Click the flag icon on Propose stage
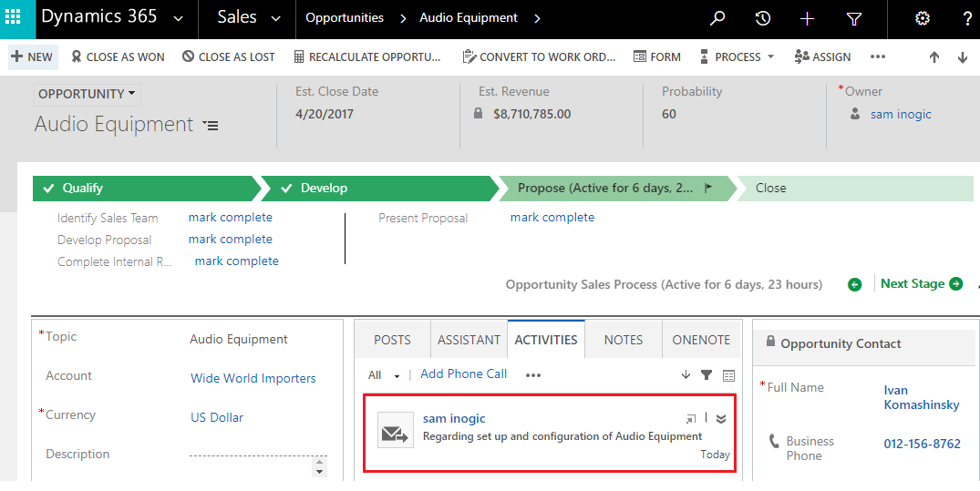 708,188
